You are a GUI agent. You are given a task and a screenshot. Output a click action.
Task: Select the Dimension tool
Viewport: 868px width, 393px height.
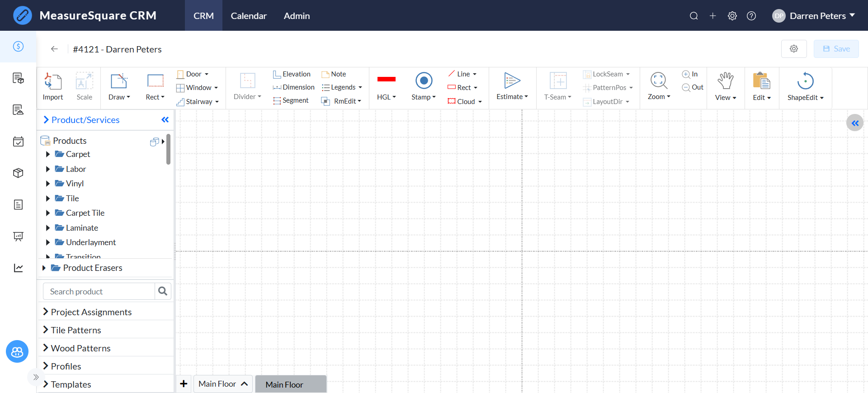[293, 87]
